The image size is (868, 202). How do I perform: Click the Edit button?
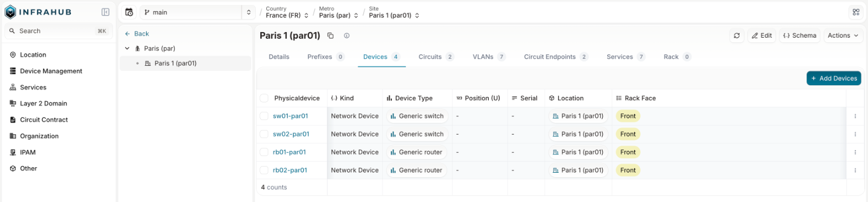[x=761, y=35]
